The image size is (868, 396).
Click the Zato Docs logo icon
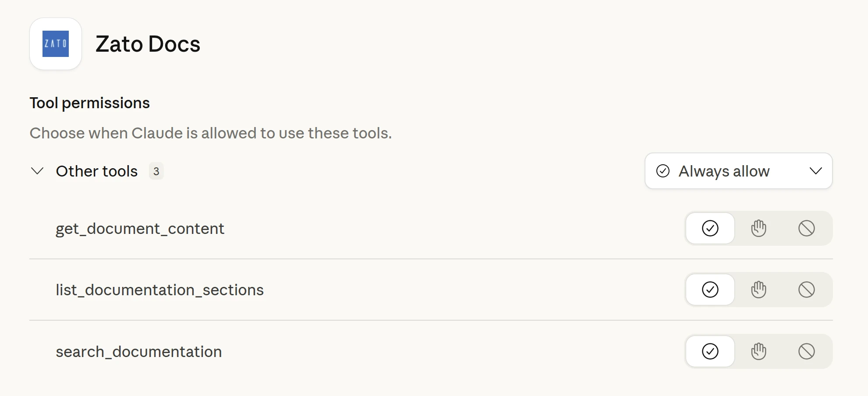[x=56, y=44]
